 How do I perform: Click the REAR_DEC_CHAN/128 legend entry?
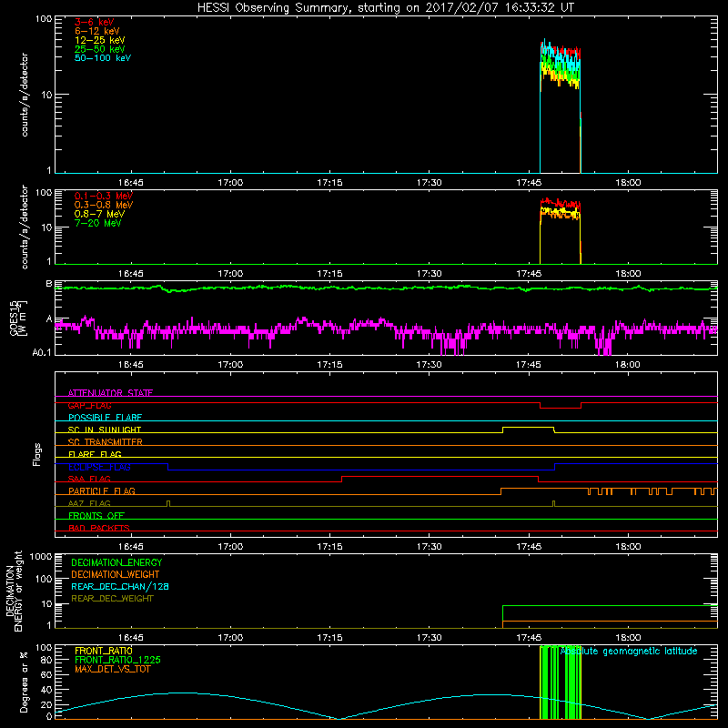(120, 586)
